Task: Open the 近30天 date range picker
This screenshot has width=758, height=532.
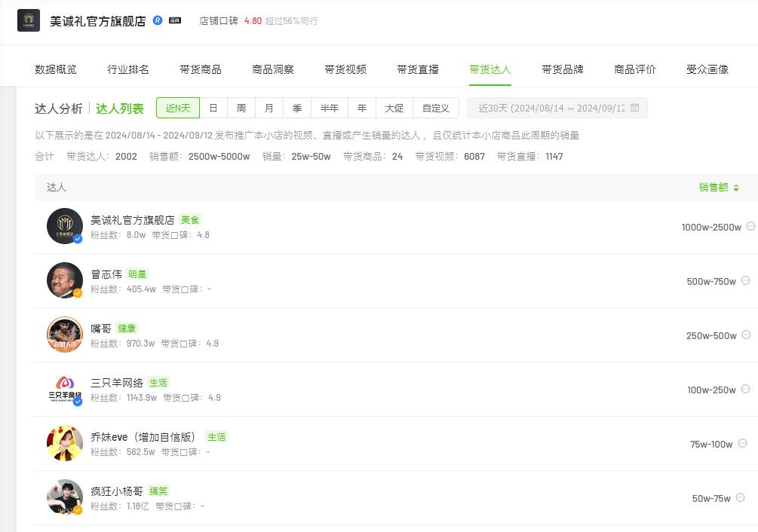Action: click(x=557, y=109)
